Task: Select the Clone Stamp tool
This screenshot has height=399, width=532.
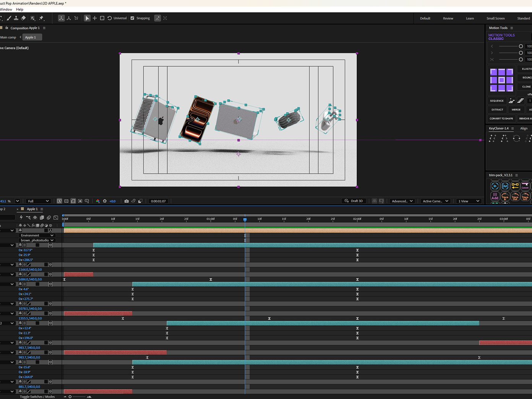Action: tap(16, 18)
